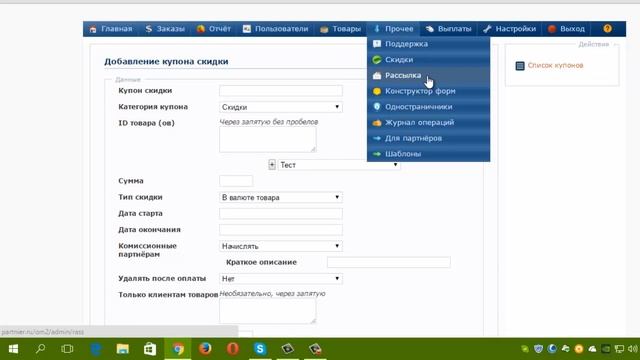The height and width of the screenshot is (360, 640).
Task: Open the Прочее menu
Action: (x=393, y=29)
